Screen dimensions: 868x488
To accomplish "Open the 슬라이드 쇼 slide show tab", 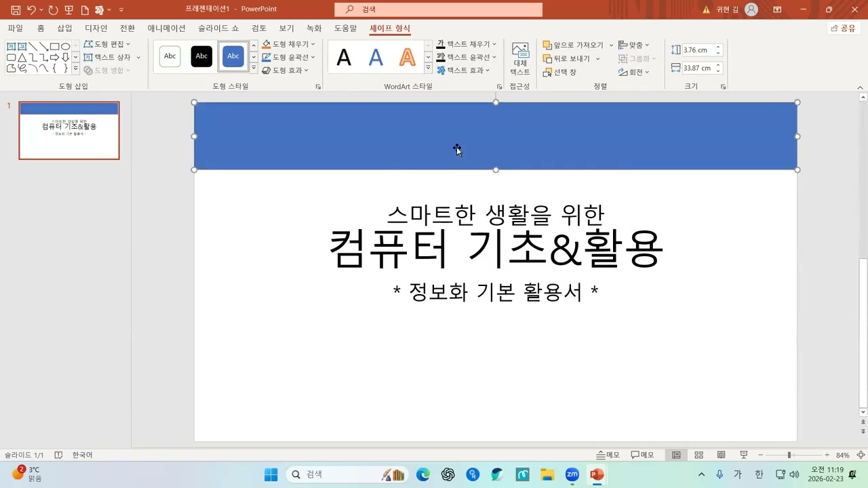I will (218, 28).
